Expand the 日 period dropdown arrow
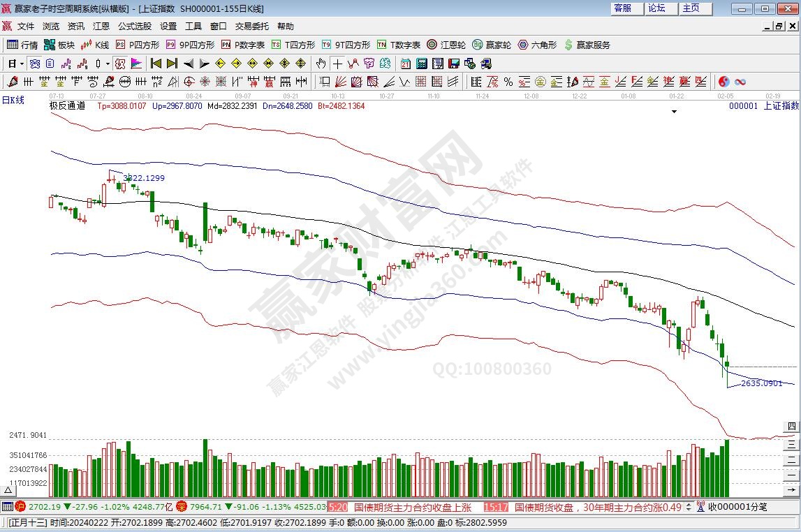This screenshot has height=532, width=801. pyautogui.click(x=22, y=64)
